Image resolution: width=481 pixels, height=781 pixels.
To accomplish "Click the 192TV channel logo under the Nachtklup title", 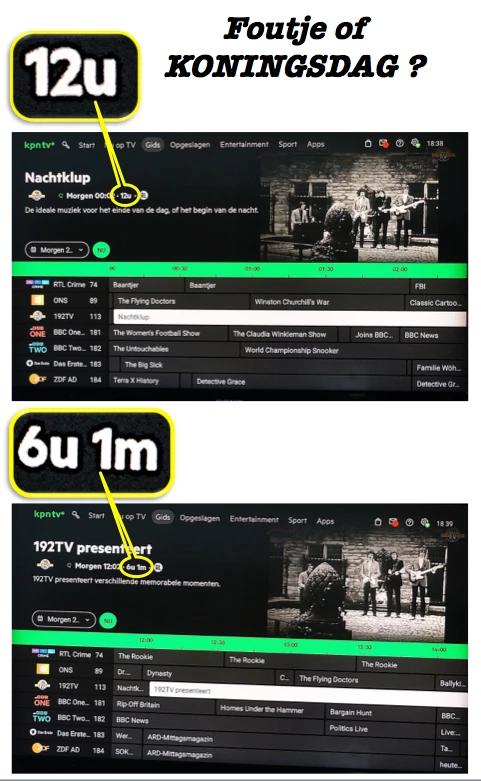I will click(x=37, y=195).
